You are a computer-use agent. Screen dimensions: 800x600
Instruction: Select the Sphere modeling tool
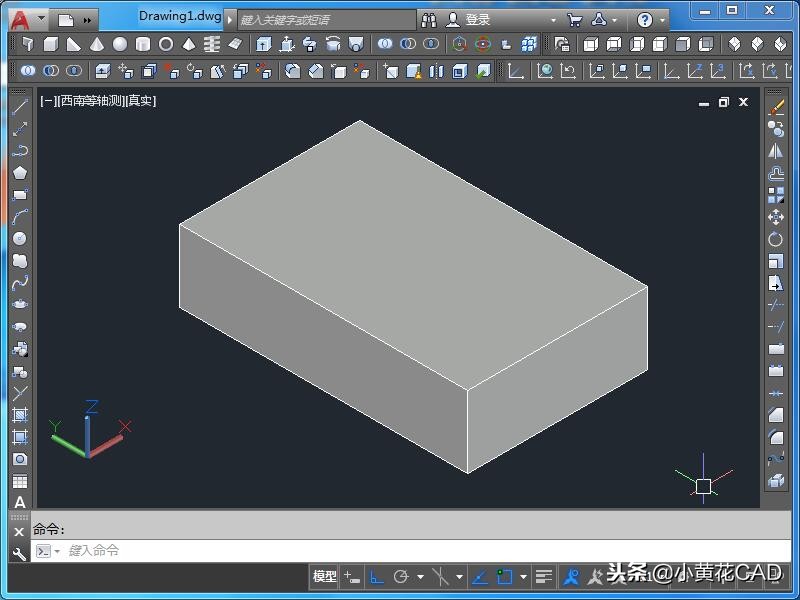tap(120, 44)
